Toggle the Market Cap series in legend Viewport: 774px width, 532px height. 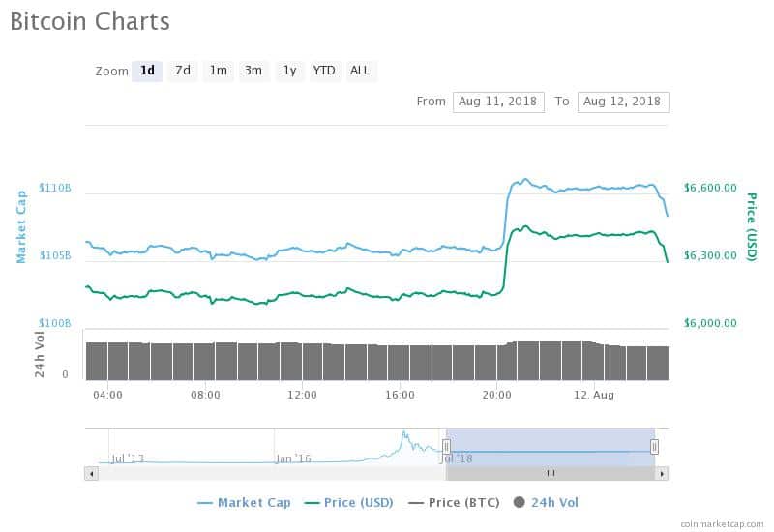244,502
